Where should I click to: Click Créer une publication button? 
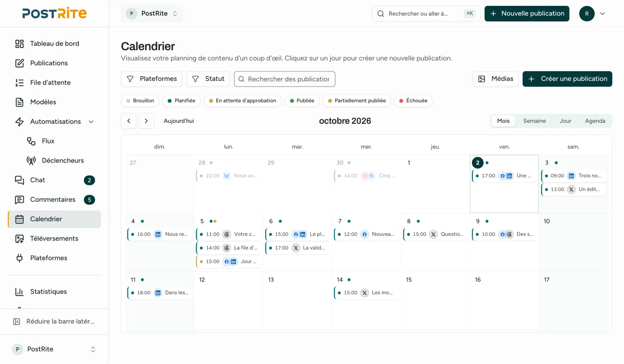pyautogui.click(x=567, y=79)
